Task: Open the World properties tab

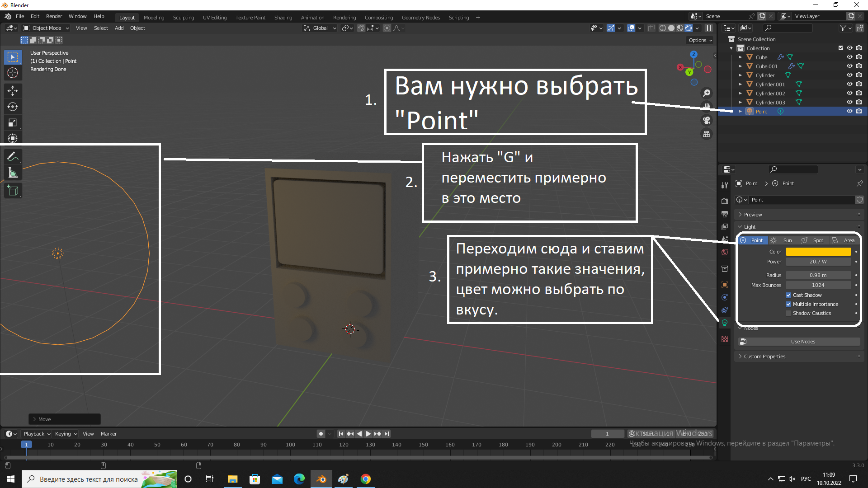Action: pyautogui.click(x=725, y=252)
